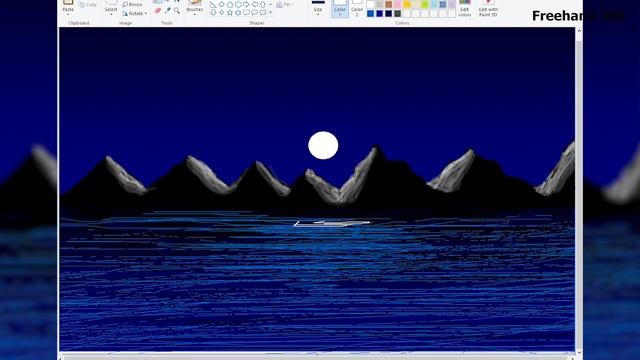640x360 pixels.
Task: Click the vertical scrollbar down arrow
Action: [579, 353]
